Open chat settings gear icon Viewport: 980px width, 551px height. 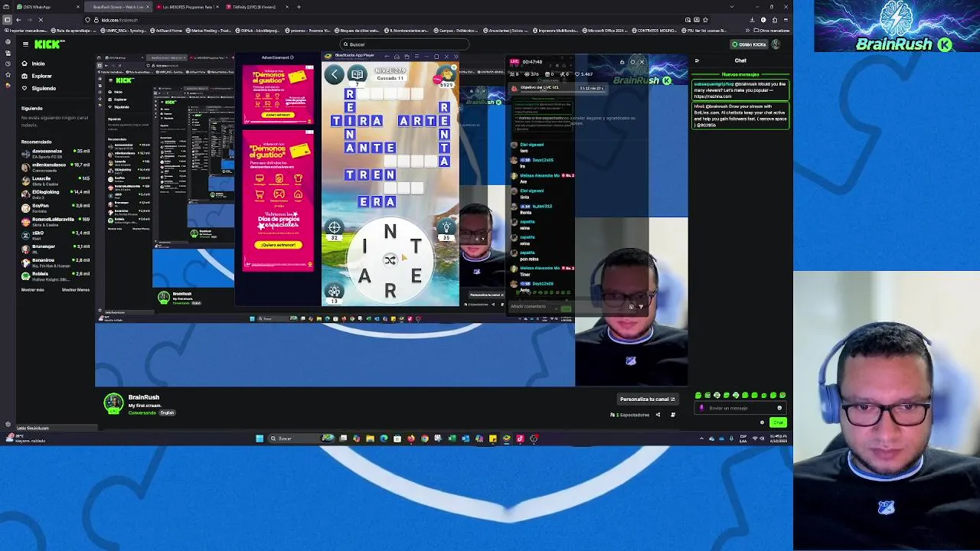click(762, 422)
